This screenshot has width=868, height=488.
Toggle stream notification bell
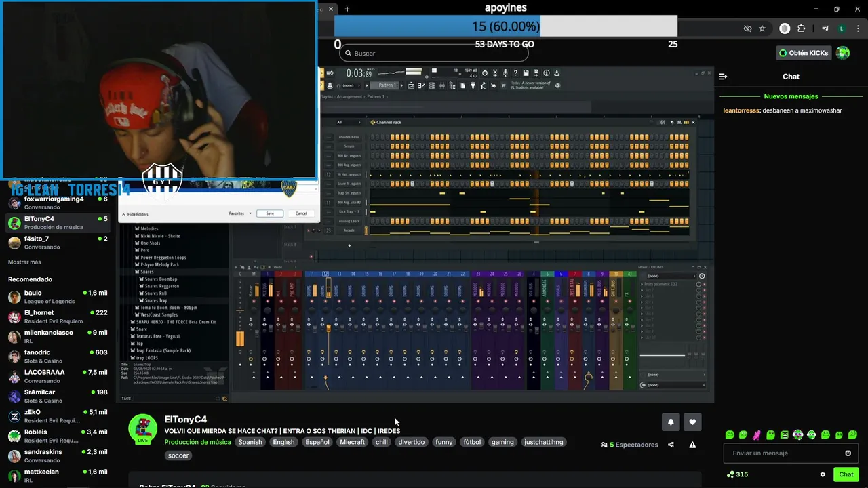(671, 422)
